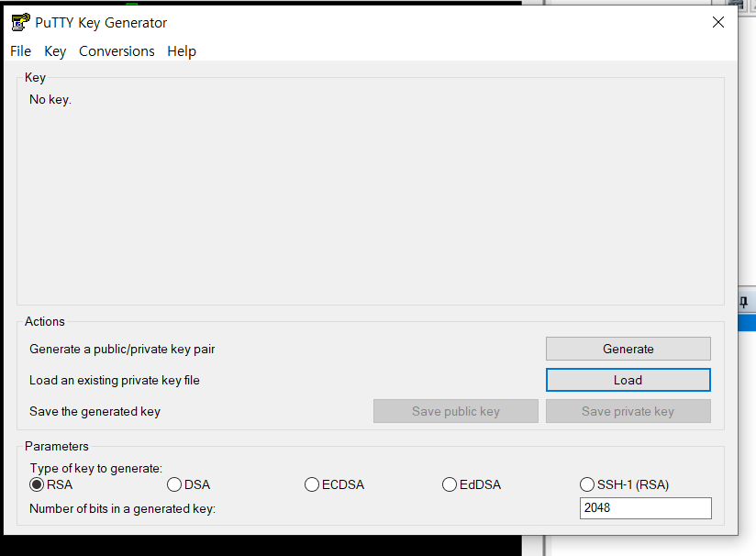The width and height of the screenshot is (756, 556).
Task: Click 'Type of key to generate:' label
Action: 96,468
